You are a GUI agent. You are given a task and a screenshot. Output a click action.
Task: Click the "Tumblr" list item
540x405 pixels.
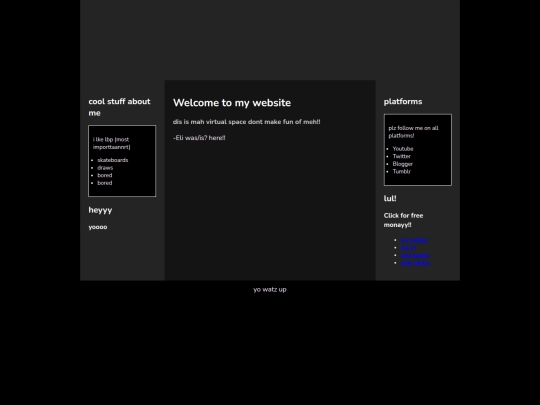[x=402, y=172]
